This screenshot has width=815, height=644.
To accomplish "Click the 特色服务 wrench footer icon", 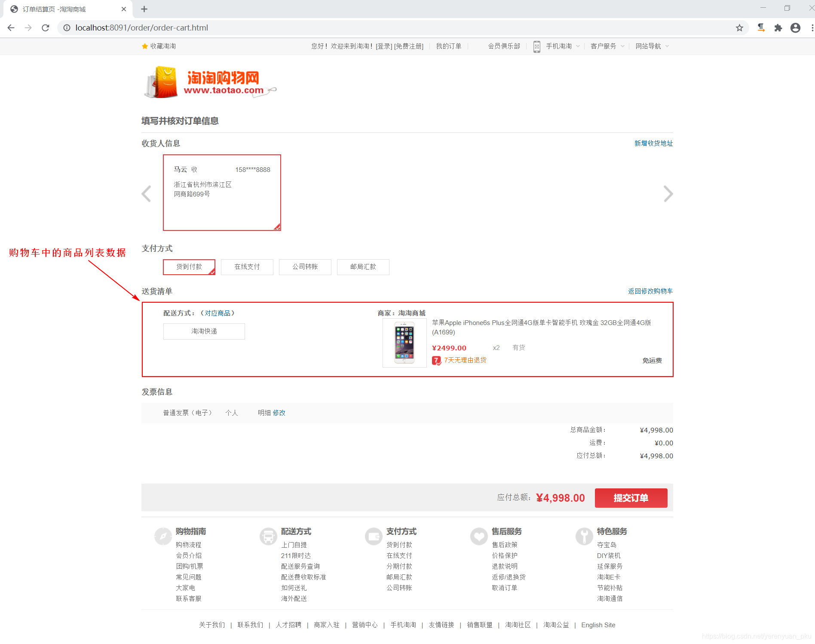I will coord(584,536).
